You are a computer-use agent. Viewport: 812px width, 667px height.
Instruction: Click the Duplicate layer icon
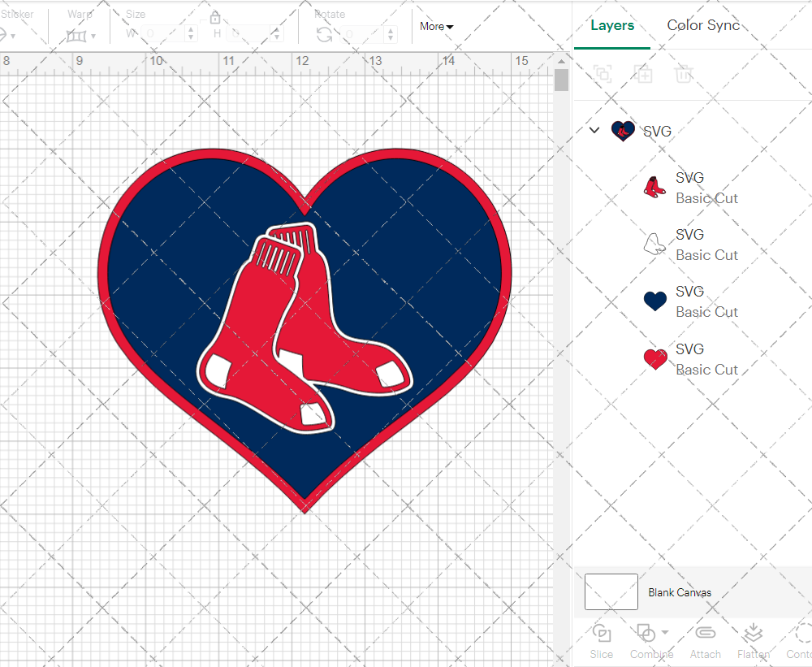[x=643, y=74]
